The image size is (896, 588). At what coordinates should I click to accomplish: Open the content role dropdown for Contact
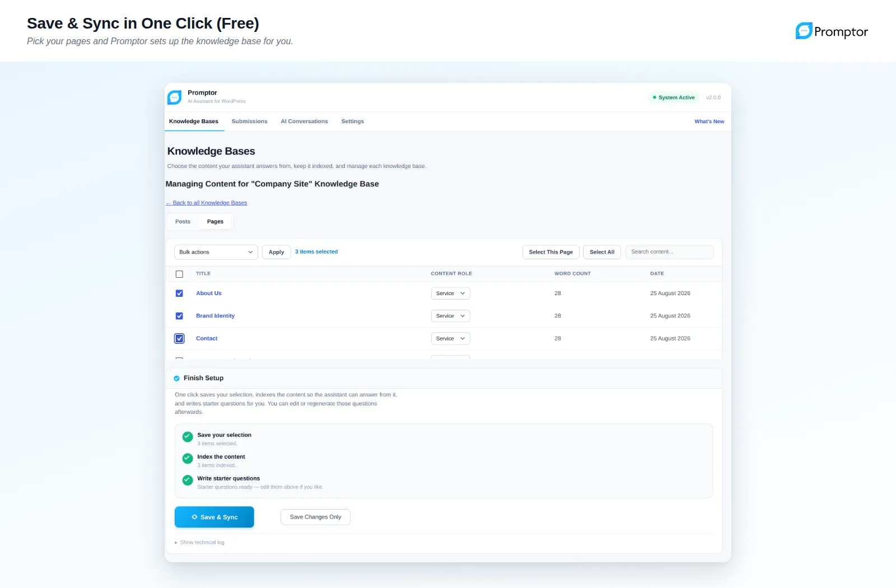450,338
